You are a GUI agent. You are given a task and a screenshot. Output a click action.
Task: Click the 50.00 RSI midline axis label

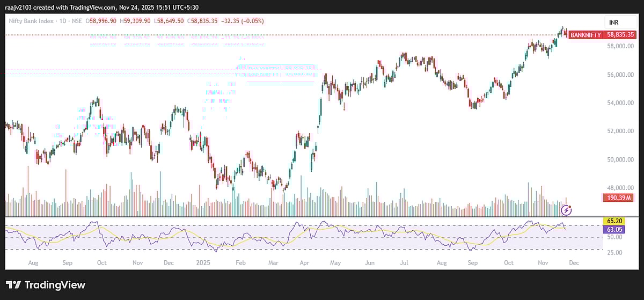pyautogui.click(x=614, y=237)
